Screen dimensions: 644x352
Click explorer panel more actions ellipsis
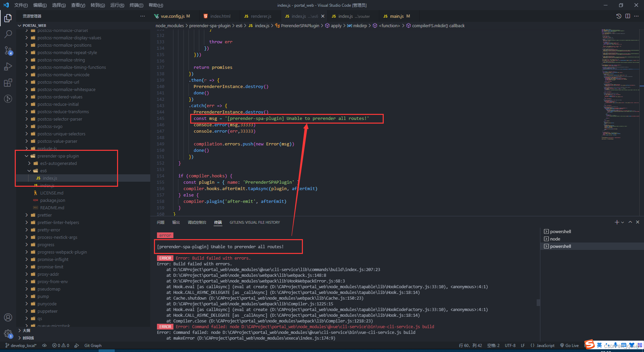143,16
